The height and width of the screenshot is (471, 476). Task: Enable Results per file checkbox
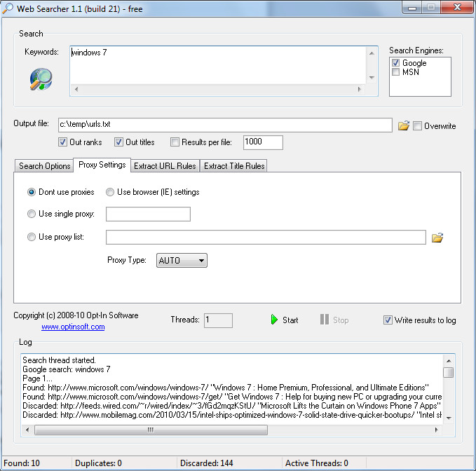[175, 142]
